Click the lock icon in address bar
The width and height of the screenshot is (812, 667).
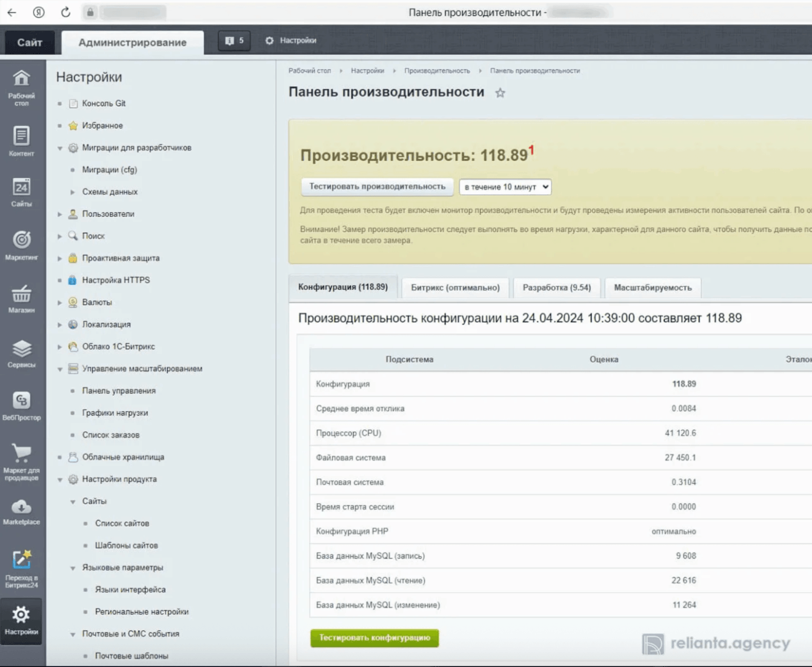tap(90, 12)
